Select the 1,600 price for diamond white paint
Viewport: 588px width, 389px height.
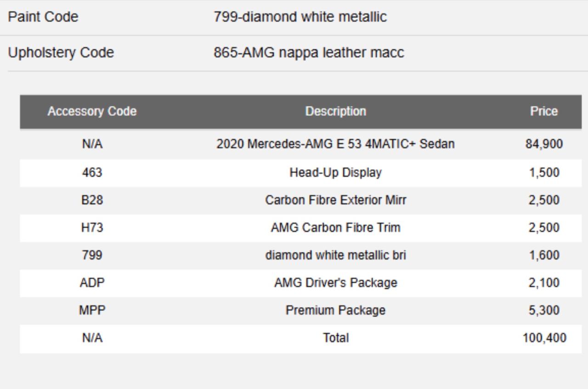[544, 255]
